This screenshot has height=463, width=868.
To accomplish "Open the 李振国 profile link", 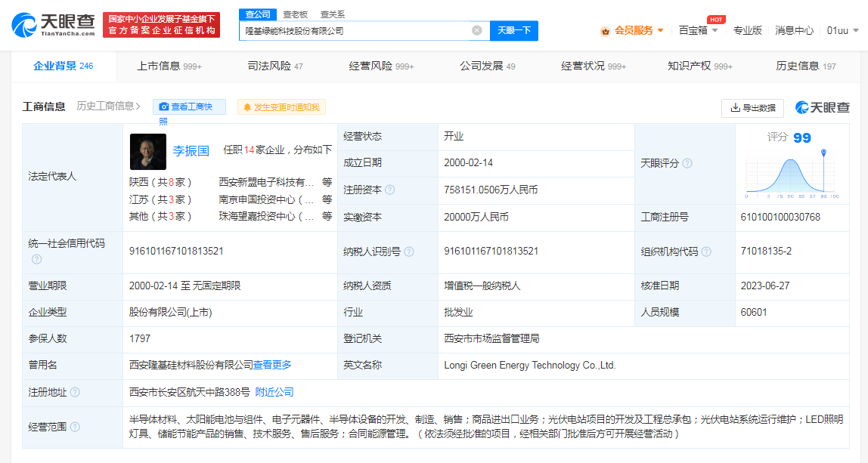I will point(191,151).
